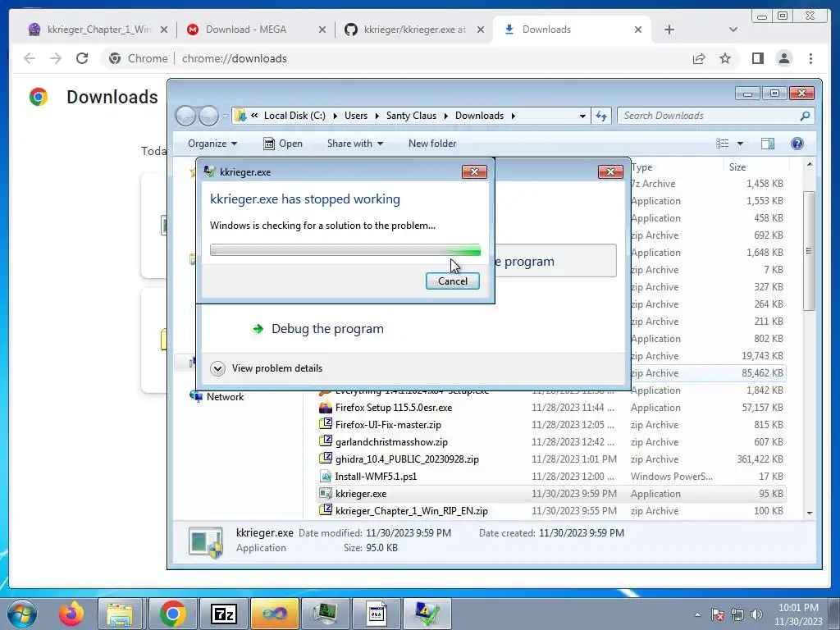The height and width of the screenshot is (630, 840).
Task: Cancel the kkrieger.exe solution check
Action: [452, 281]
